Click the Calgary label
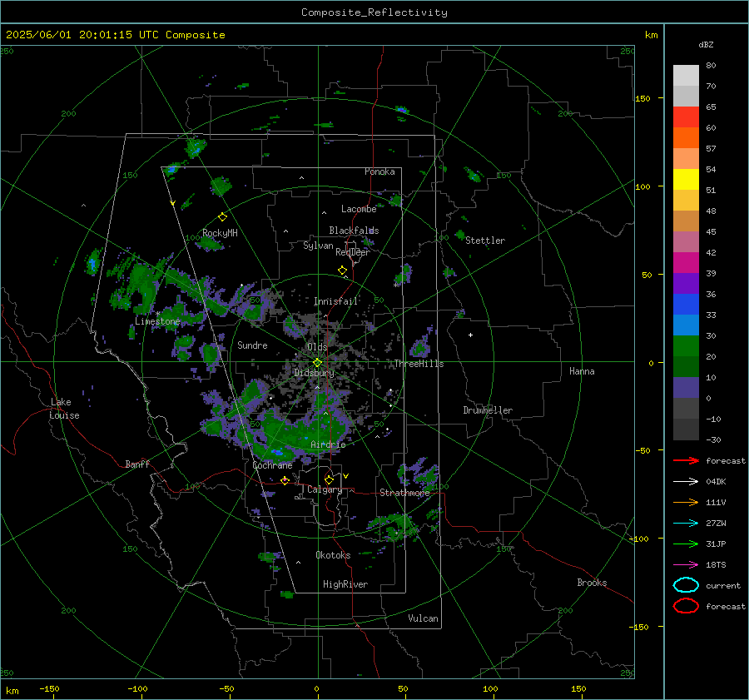The image size is (749, 700). click(325, 489)
